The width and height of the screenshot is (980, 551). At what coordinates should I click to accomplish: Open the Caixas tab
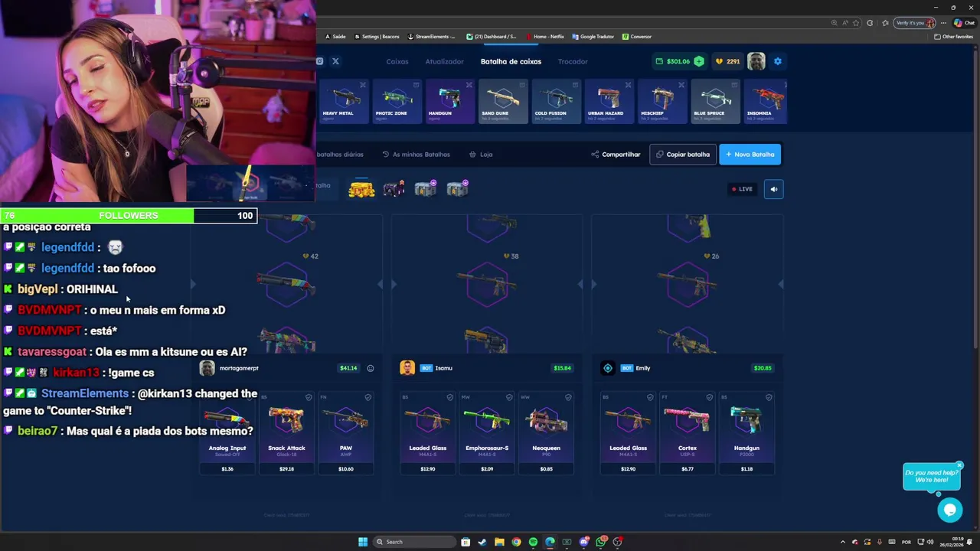click(x=397, y=61)
